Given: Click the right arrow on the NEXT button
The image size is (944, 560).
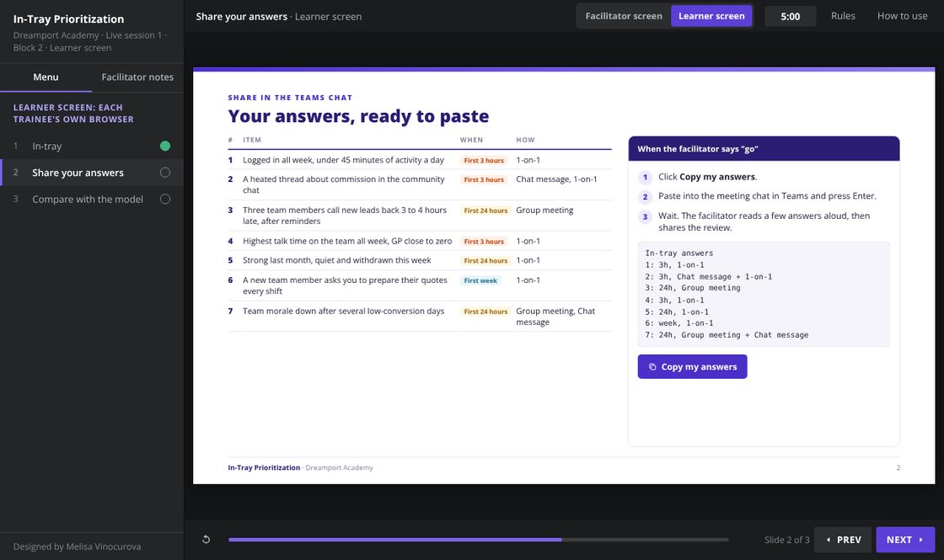Looking at the screenshot, I should (x=920, y=540).
